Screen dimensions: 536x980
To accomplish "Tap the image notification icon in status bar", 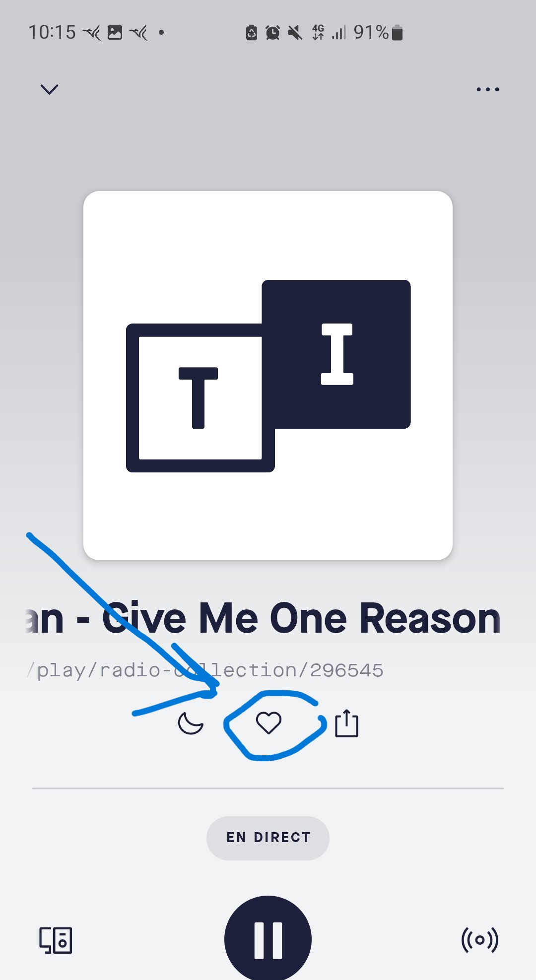I will tap(115, 33).
